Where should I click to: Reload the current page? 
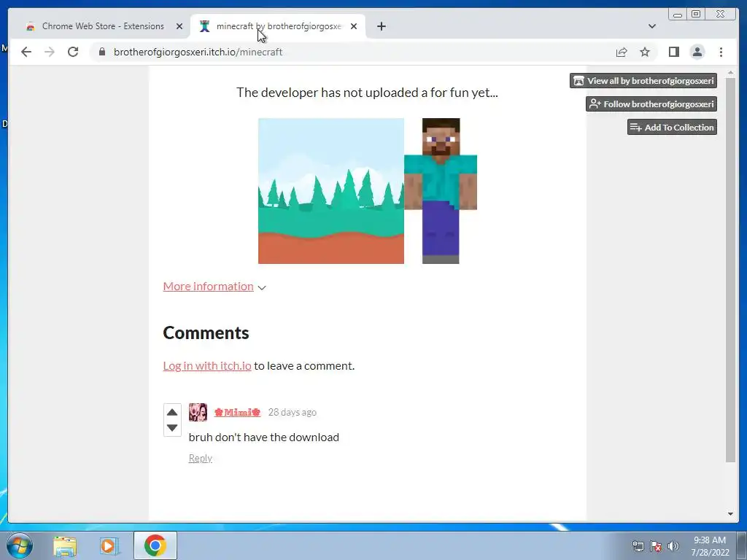pos(73,52)
